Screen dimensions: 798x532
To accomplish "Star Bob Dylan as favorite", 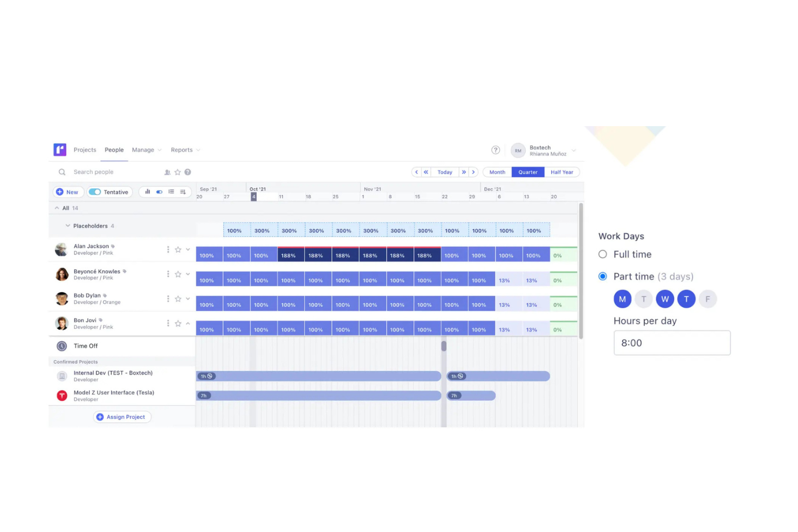I will [178, 299].
